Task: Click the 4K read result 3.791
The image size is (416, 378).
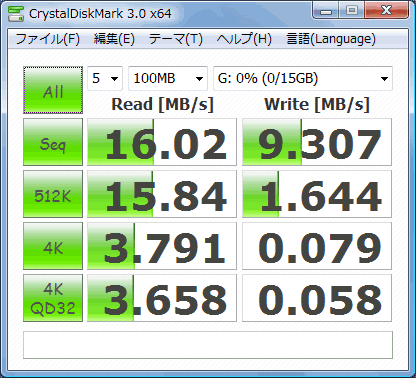Action: [162, 246]
